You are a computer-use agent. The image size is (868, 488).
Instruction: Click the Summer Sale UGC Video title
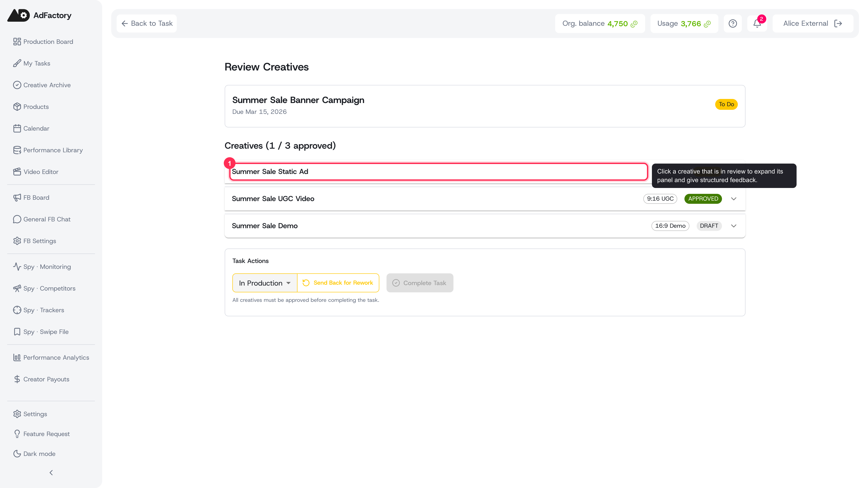click(x=273, y=199)
